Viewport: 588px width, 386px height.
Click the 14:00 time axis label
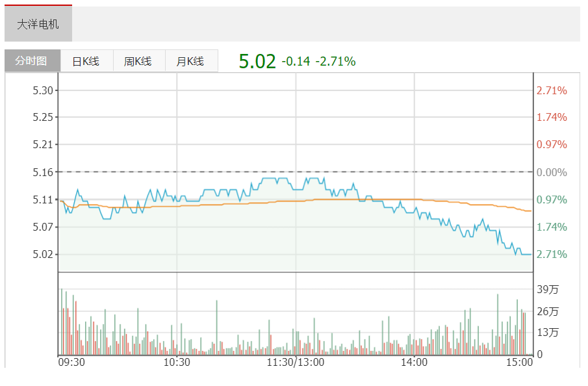[x=414, y=363]
